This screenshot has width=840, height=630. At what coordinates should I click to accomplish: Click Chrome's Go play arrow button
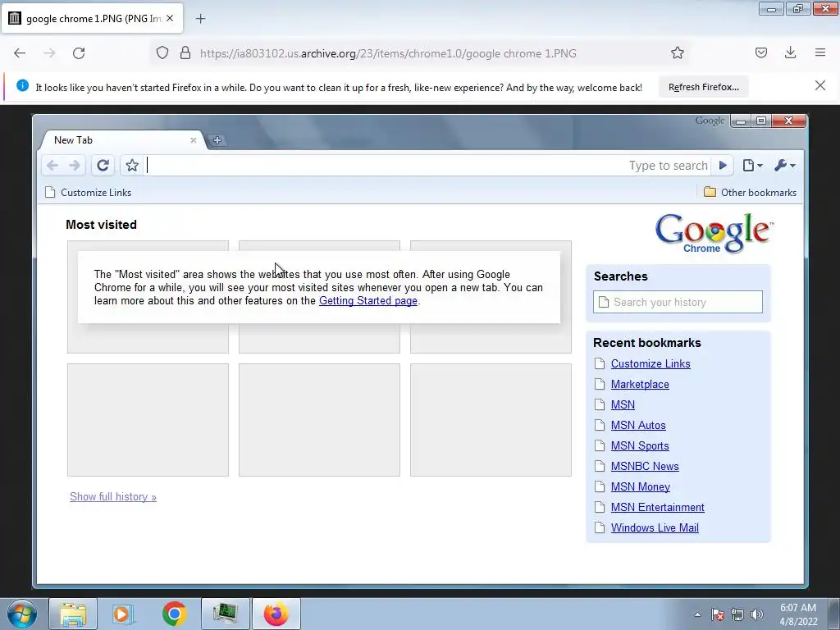pyautogui.click(x=723, y=166)
